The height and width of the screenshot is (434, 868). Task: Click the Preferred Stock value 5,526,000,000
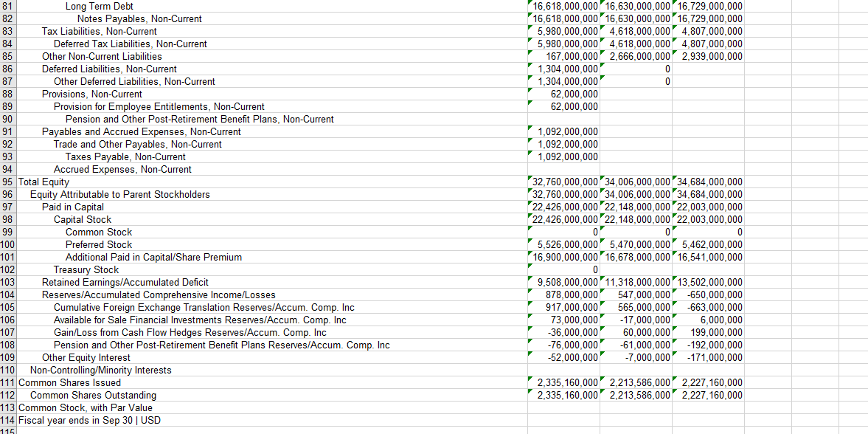tap(564, 244)
